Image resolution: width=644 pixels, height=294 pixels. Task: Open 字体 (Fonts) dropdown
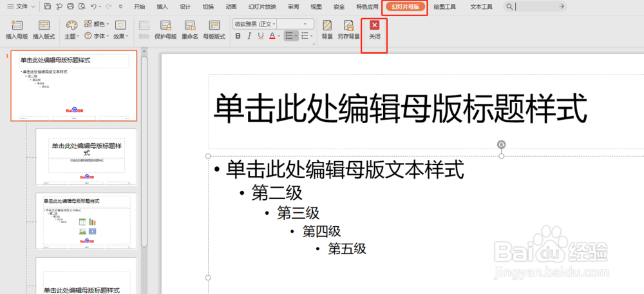tap(97, 36)
